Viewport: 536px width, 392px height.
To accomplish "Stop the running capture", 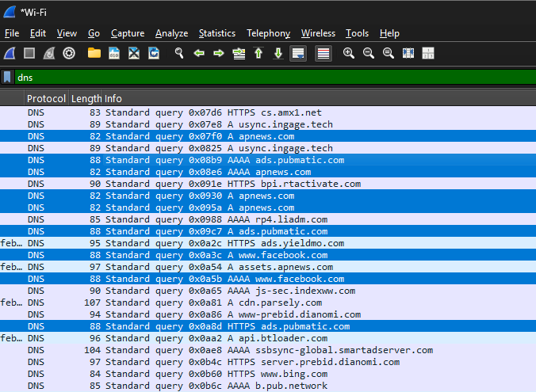I will click(x=29, y=53).
